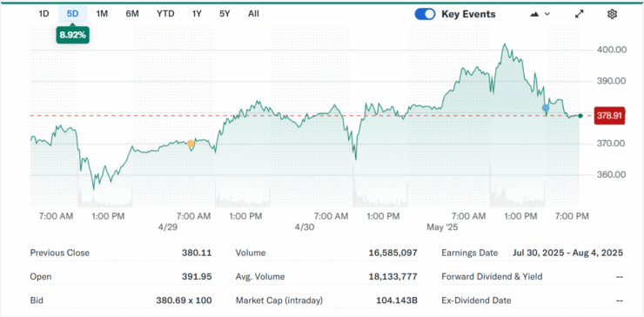This screenshot has height=317, width=644.
Task: Show the All time range
Action: (x=253, y=14)
